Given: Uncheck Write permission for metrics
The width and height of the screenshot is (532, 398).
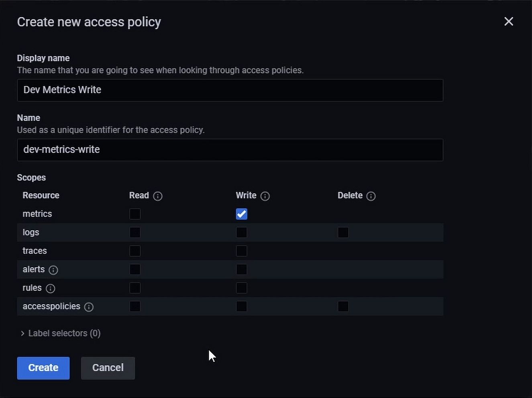Looking at the screenshot, I should [x=241, y=214].
